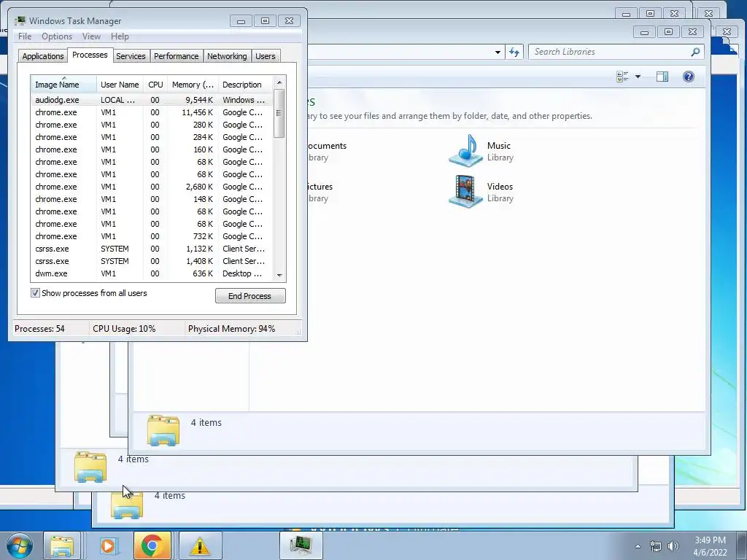Screen dimensions: 747x560
Task: Click the libraries icon in front details pane
Action: [163, 430]
